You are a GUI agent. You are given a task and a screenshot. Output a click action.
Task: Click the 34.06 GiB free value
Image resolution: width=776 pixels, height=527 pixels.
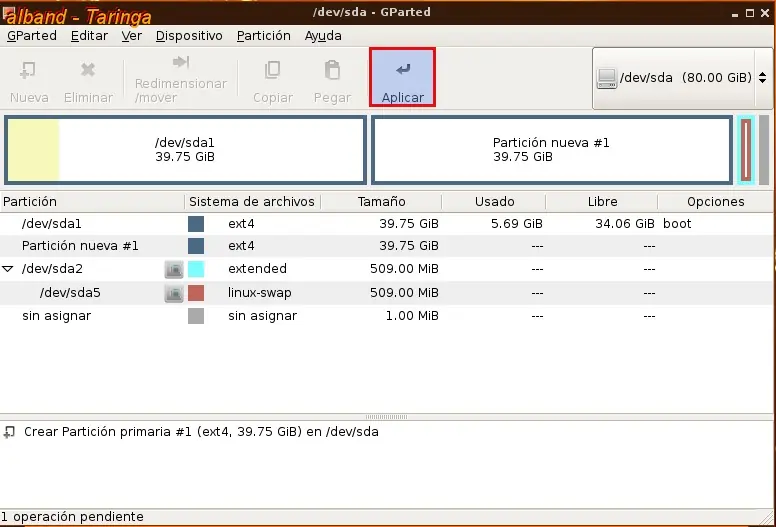625,224
